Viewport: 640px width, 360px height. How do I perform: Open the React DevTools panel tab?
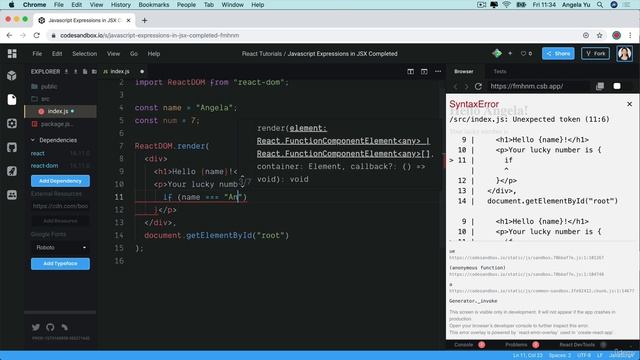pyautogui.click(x=582, y=345)
